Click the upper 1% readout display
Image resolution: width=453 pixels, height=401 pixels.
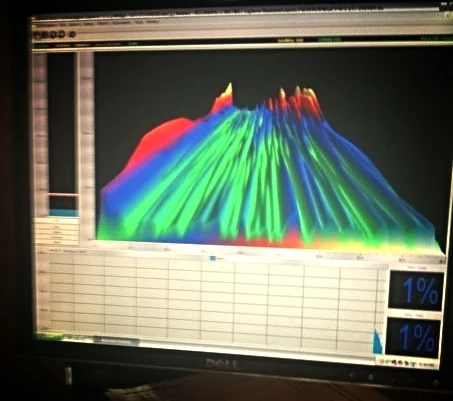point(417,290)
